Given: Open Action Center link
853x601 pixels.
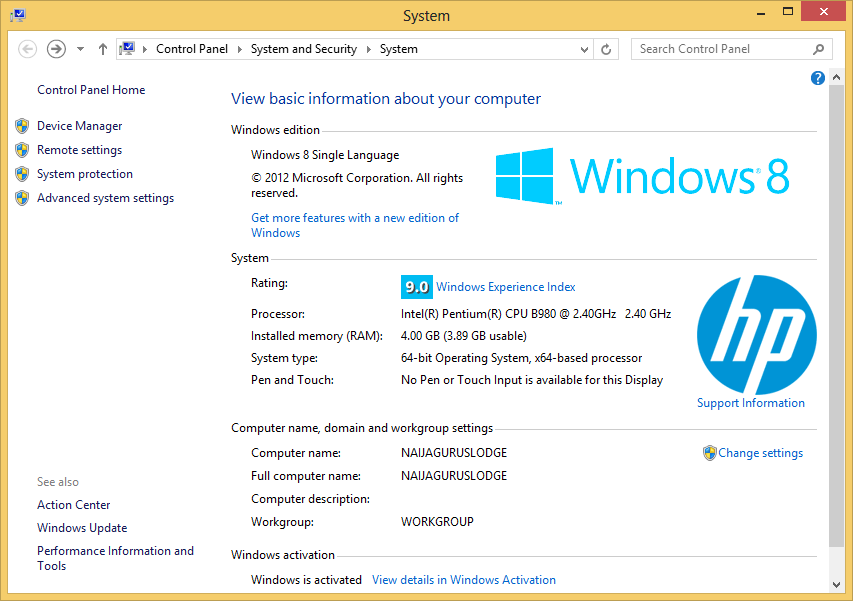Looking at the screenshot, I should (x=73, y=505).
